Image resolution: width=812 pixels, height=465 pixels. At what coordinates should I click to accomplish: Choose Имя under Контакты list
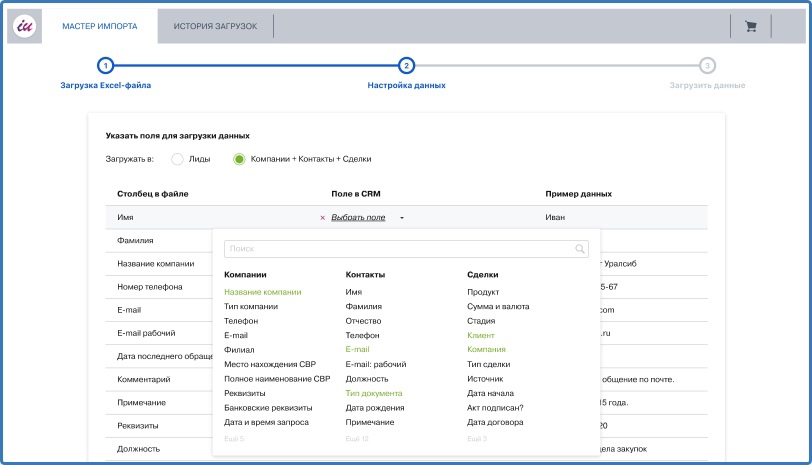coord(354,292)
